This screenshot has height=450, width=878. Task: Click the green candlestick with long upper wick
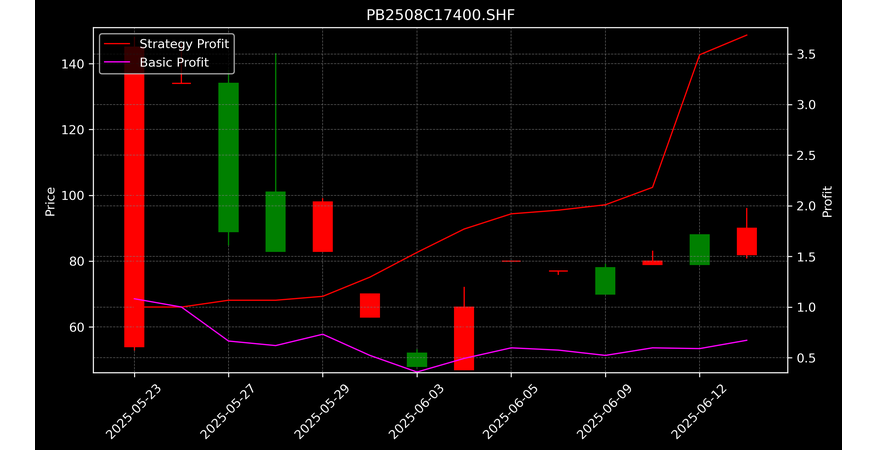point(275,222)
